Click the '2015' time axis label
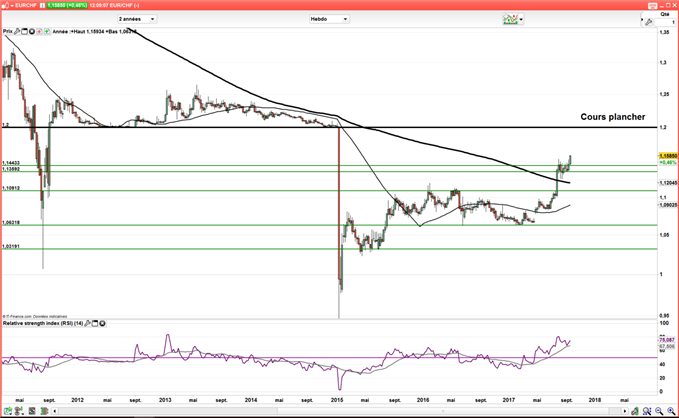The height and width of the screenshot is (418, 679). pos(337,400)
